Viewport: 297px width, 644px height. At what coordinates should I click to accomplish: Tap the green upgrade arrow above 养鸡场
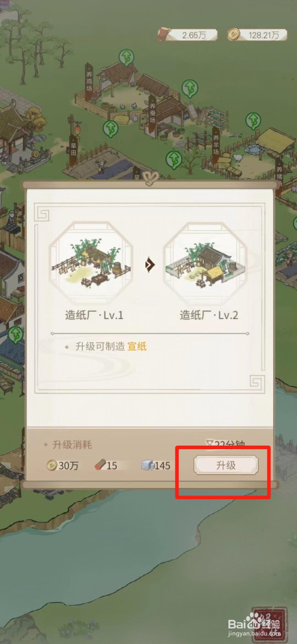click(127, 58)
